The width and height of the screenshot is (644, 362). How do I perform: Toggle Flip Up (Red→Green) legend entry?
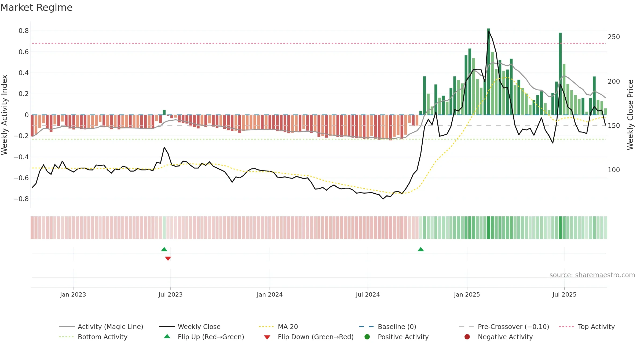pos(204,337)
